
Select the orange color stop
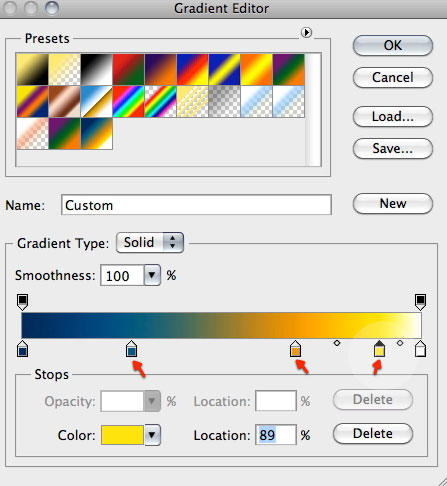point(295,349)
